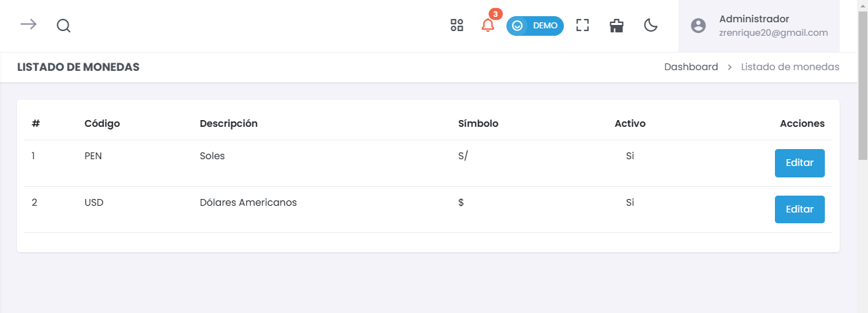This screenshot has height=313, width=868.
Task: Expand the sidebar with the arrow icon
Action: [28, 25]
